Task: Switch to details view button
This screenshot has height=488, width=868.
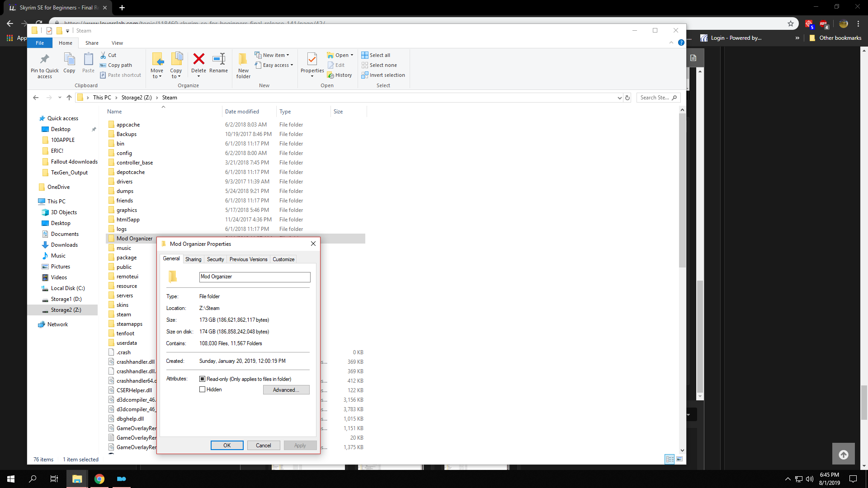Action: [670, 459]
